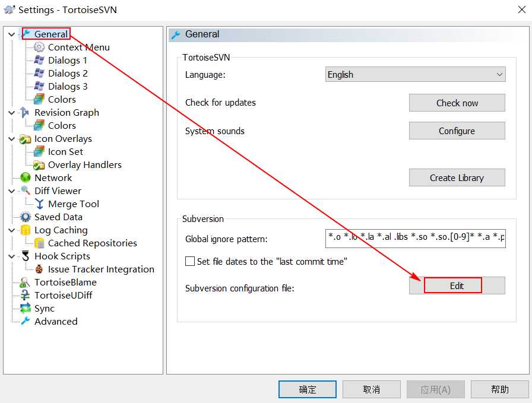Select the TortoiseUDiff label in tree

click(x=63, y=296)
